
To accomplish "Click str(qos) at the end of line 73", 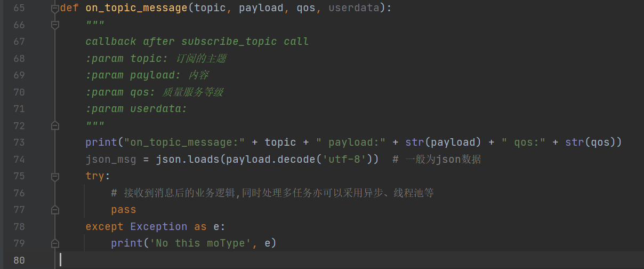I will click(x=591, y=143).
